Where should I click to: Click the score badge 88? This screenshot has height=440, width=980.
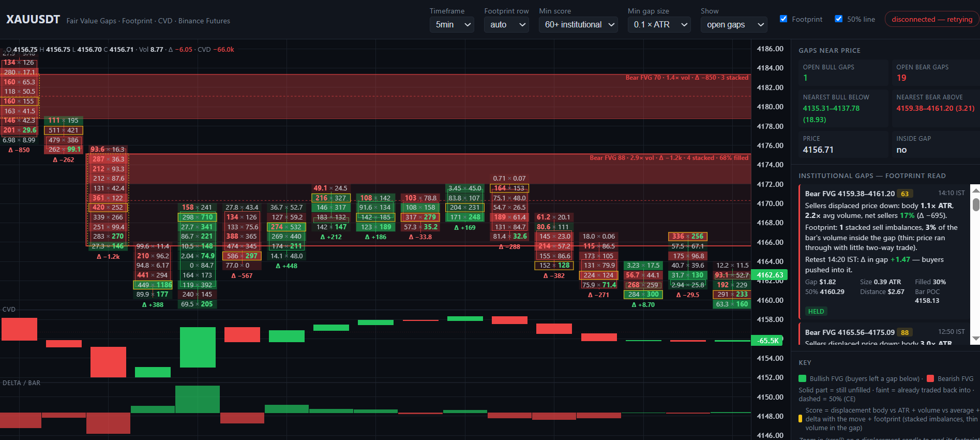point(904,333)
